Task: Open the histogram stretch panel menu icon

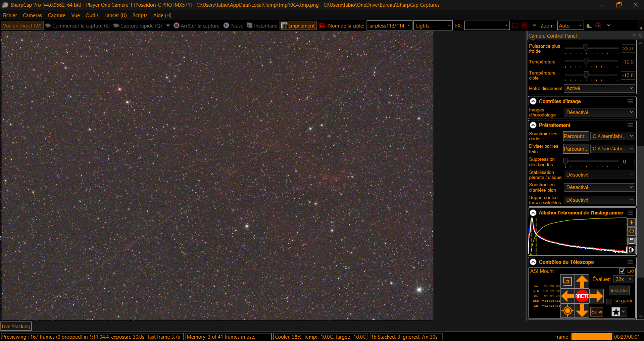Action: pos(630,213)
